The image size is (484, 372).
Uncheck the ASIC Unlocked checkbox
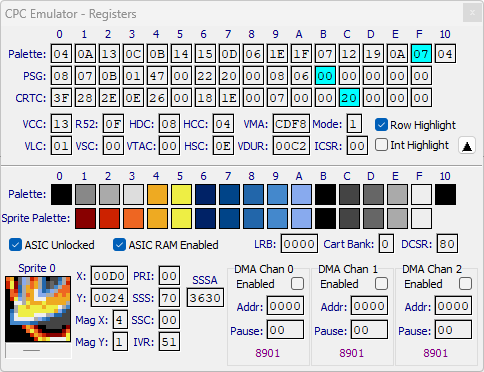(x=15, y=245)
